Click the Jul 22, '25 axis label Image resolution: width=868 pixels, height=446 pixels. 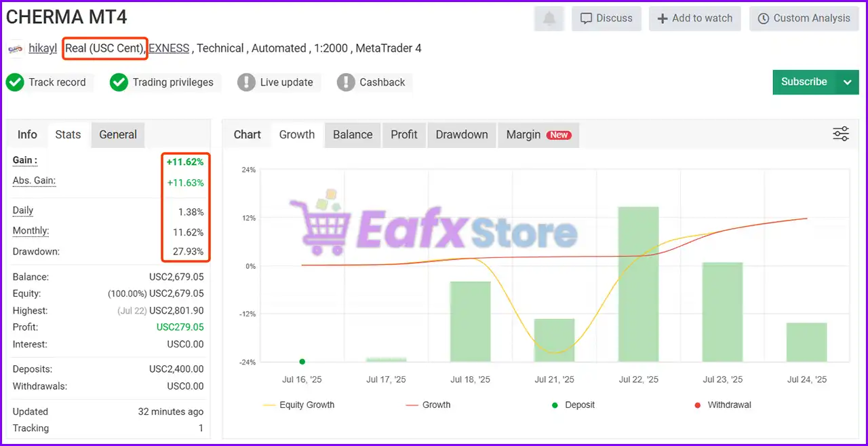point(638,380)
